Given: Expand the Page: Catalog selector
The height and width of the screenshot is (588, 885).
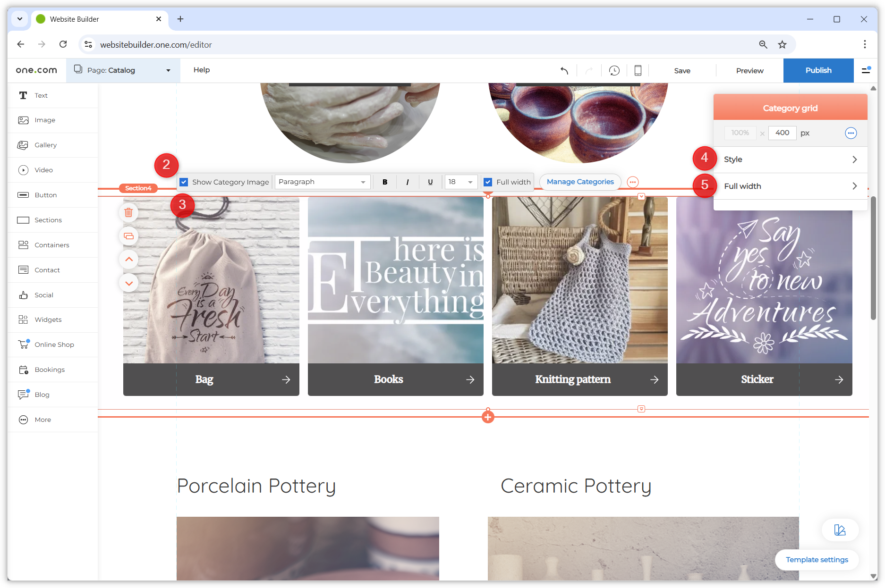Looking at the screenshot, I should click(x=123, y=70).
